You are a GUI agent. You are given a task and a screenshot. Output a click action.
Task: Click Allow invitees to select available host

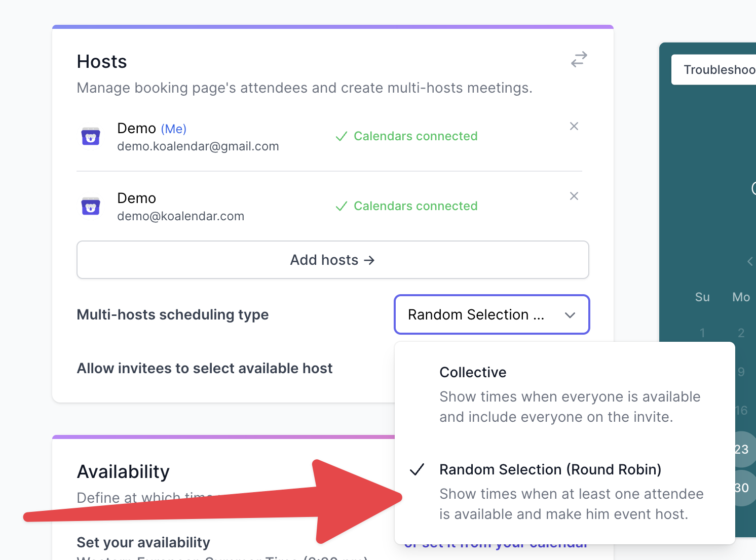205,368
